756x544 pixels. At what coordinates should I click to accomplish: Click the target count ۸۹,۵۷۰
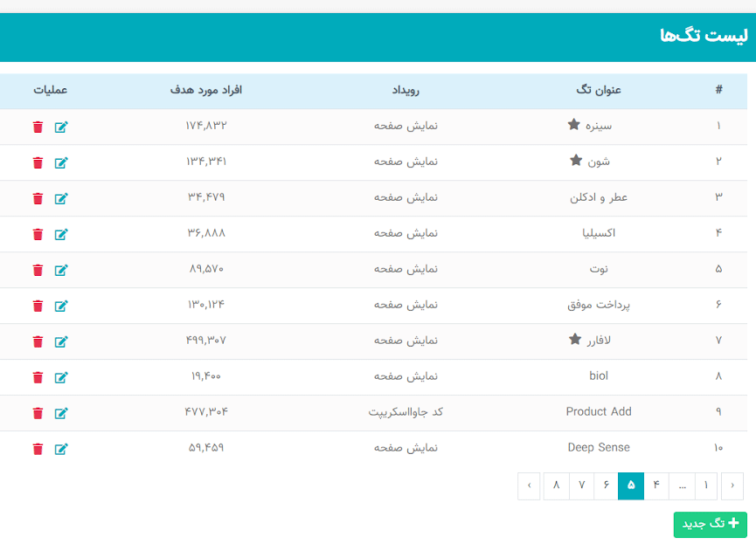click(206, 269)
